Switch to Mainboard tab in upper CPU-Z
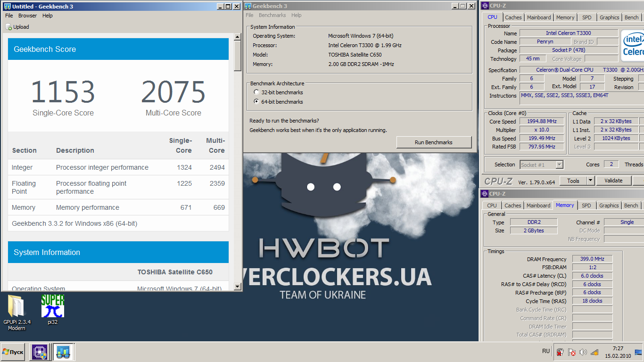The width and height of the screenshot is (644, 362). (x=539, y=17)
